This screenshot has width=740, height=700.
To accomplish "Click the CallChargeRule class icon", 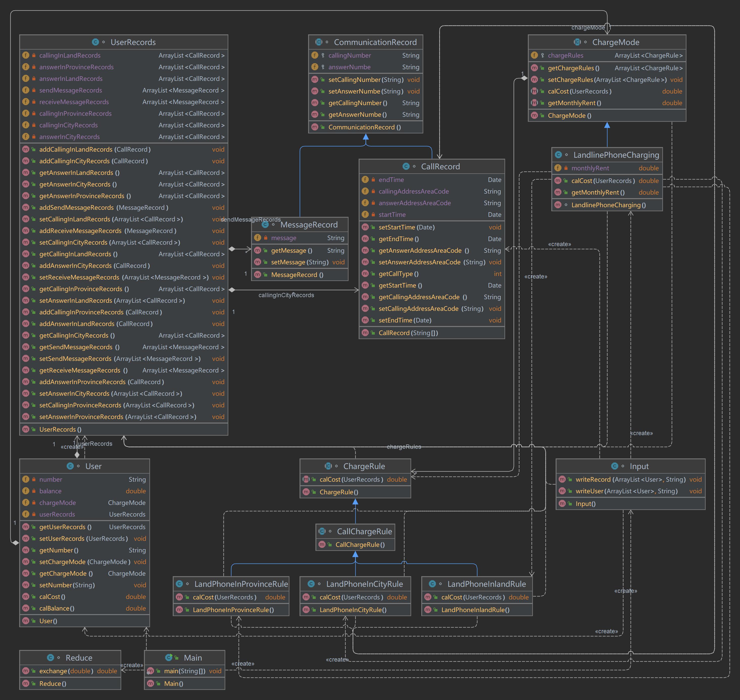I will [x=322, y=531].
